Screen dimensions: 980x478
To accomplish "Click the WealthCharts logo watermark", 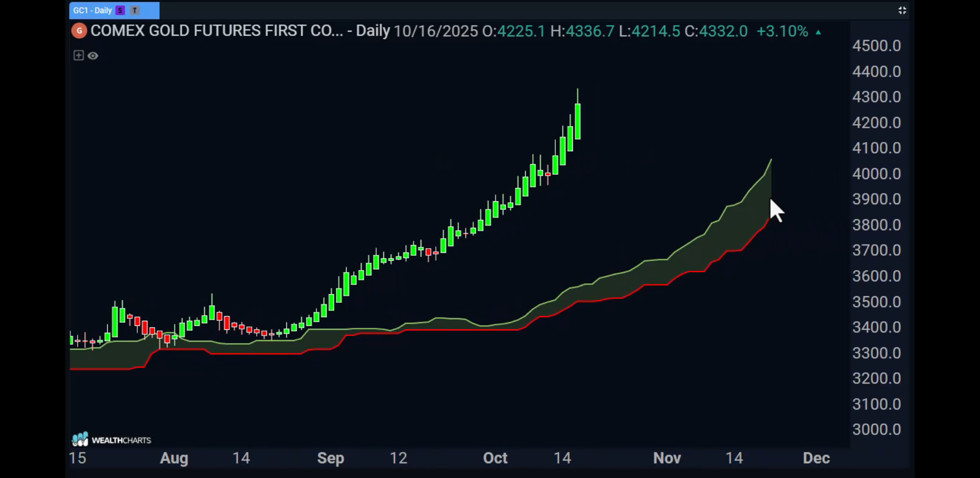I will coord(112,440).
